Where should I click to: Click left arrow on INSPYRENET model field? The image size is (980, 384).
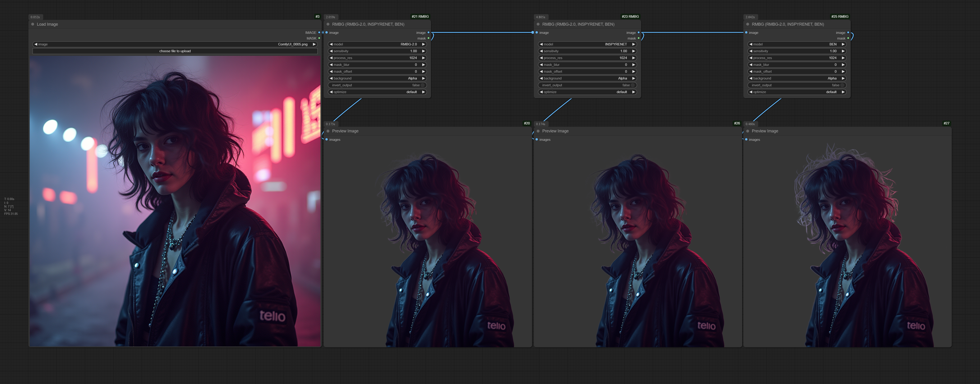(541, 45)
